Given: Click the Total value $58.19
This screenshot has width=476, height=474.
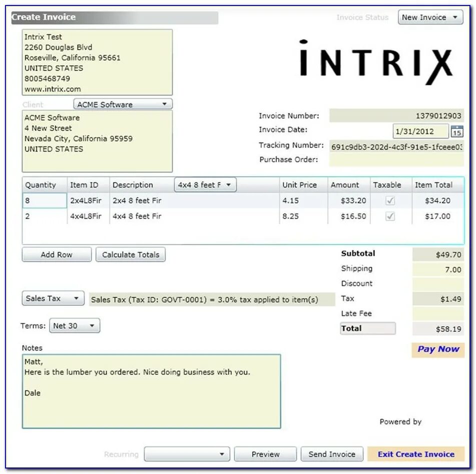Looking at the screenshot, I should [438, 328].
